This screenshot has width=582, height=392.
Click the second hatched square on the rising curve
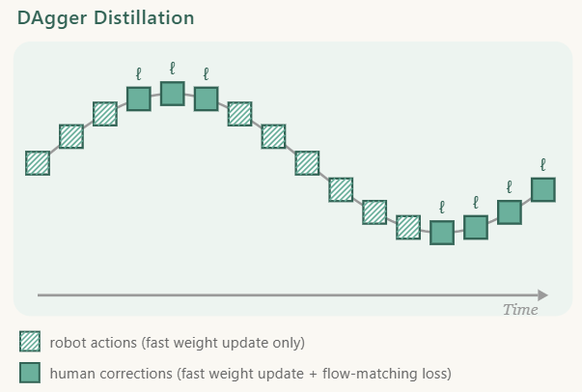(x=71, y=136)
